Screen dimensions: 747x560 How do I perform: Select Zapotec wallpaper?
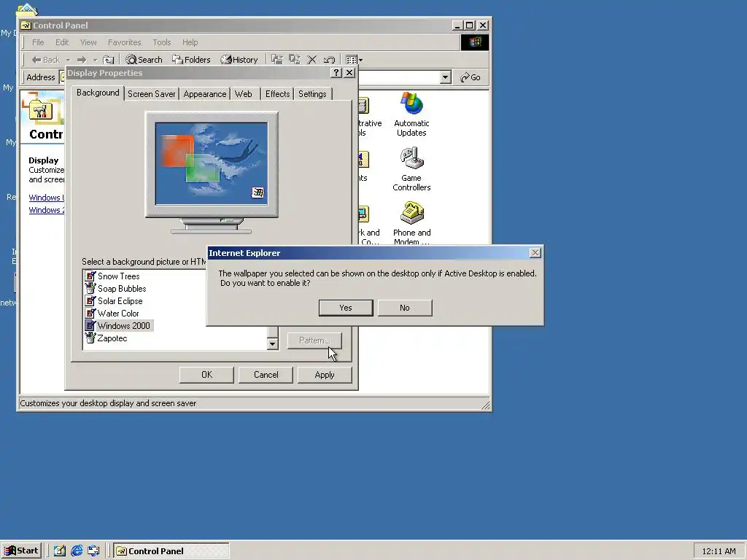click(x=112, y=338)
